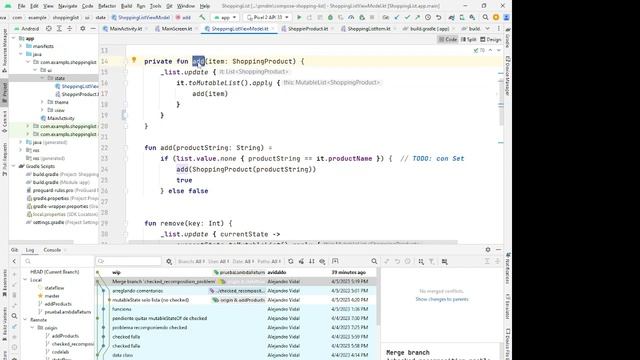Click the Git commit checkmark icon
This screenshot has width=640, height=360.
pos(407,18)
